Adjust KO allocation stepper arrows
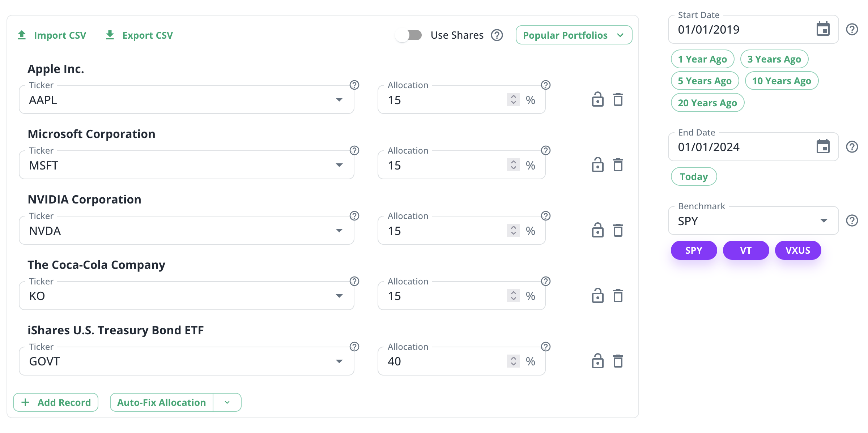This screenshot has height=433, width=868. coord(513,296)
